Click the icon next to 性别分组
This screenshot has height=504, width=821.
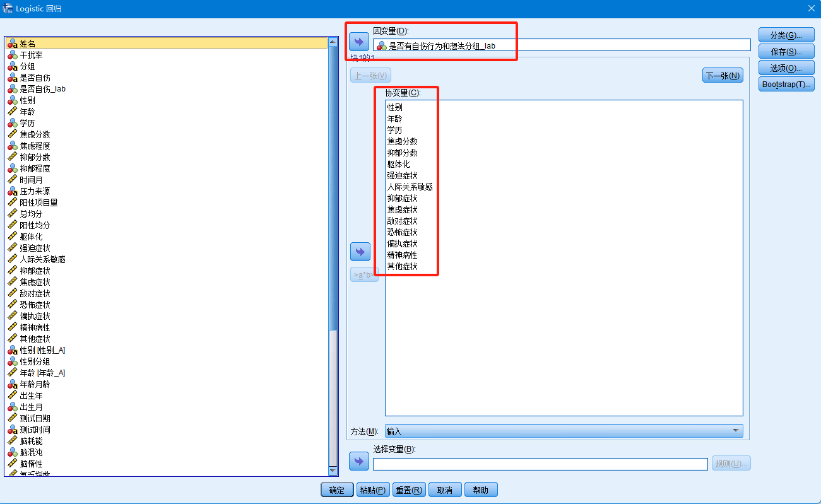[x=12, y=361]
